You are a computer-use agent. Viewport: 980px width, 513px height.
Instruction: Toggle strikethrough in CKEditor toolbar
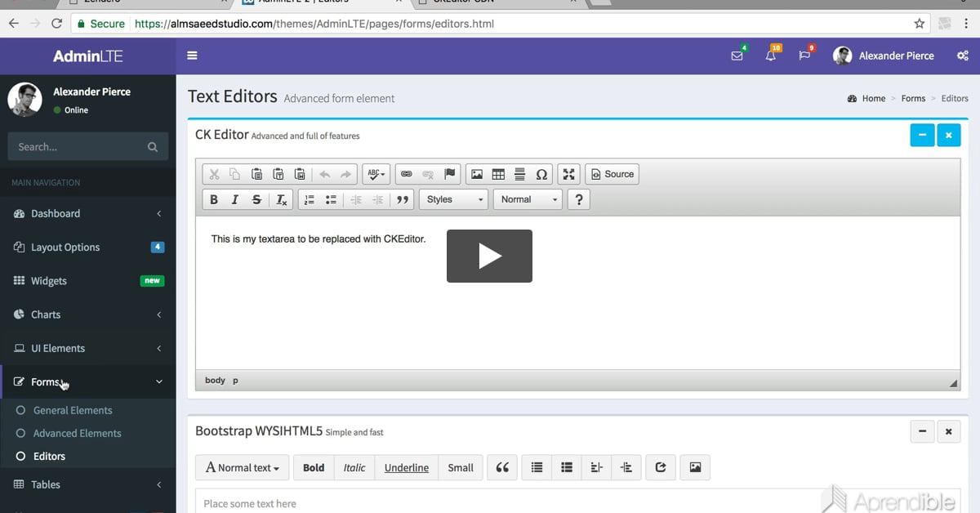click(x=256, y=199)
